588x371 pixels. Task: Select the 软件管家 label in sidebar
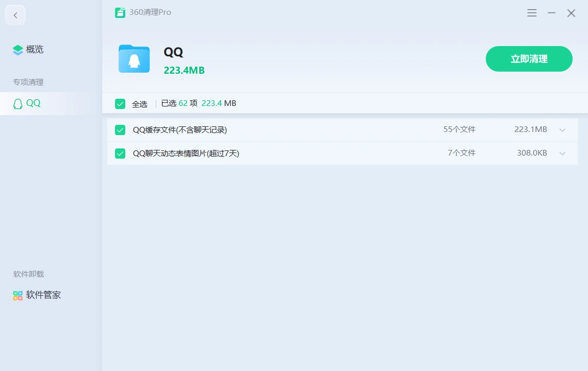[x=43, y=295]
